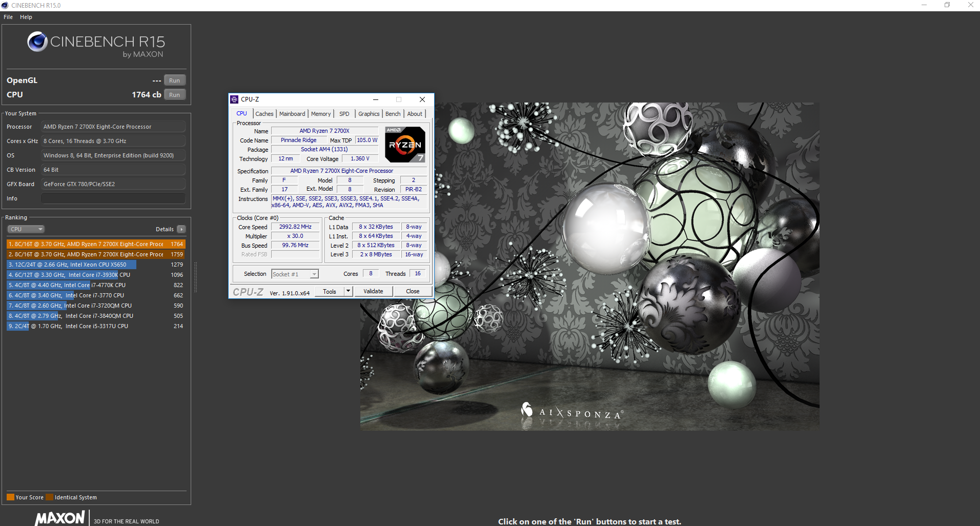Click the rendered AixSponza scene image
980x526 pixels.
[x=589, y=266]
